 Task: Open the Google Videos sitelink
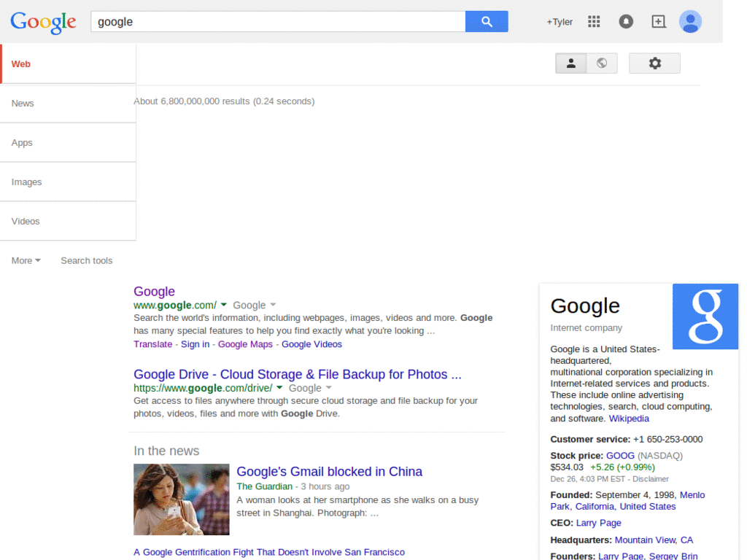tap(311, 344)
